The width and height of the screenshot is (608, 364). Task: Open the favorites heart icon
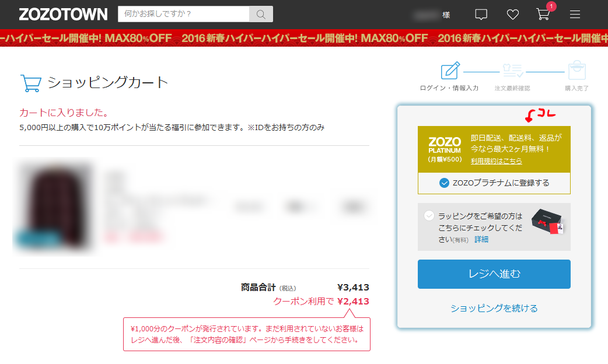[513, 15]
